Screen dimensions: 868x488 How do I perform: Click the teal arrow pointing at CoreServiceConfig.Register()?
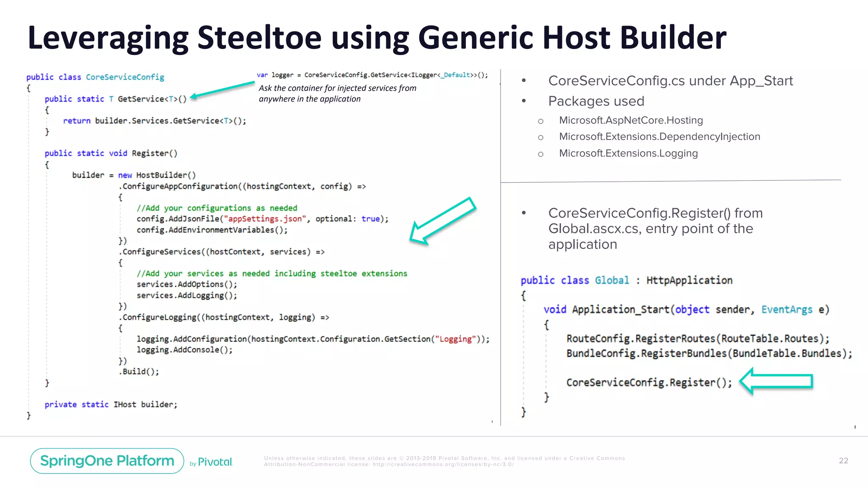pyautogui.click(x=776, y=381)
